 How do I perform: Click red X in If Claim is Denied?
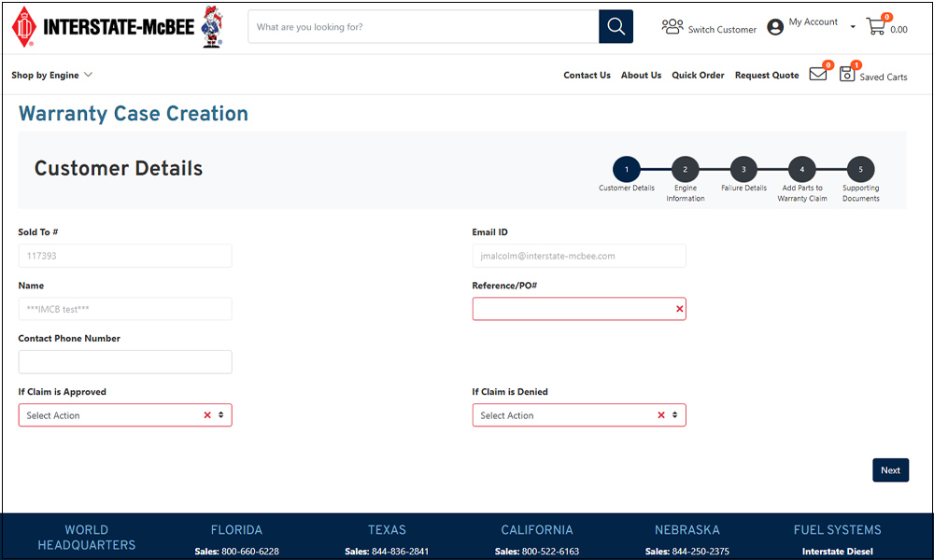pos(661,415)
